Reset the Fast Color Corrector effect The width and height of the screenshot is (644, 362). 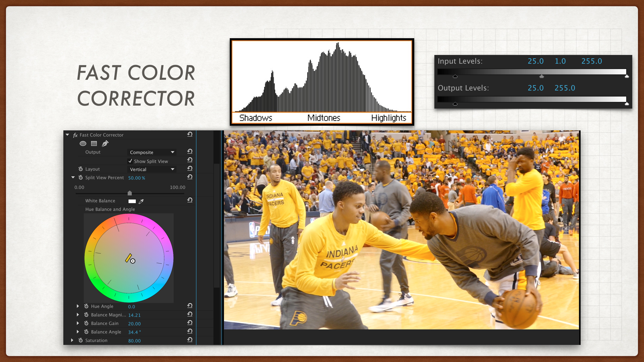[x=190, y=134]
